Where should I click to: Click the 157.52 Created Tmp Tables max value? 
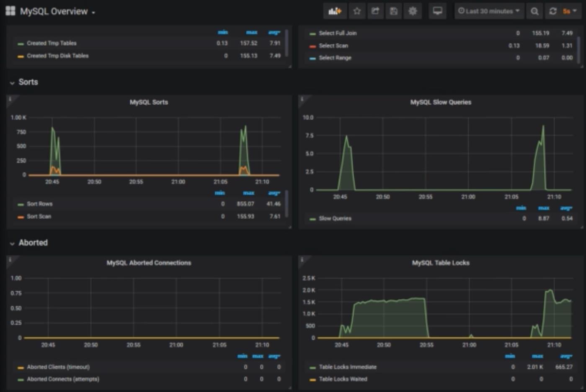[x=249, y=43]
